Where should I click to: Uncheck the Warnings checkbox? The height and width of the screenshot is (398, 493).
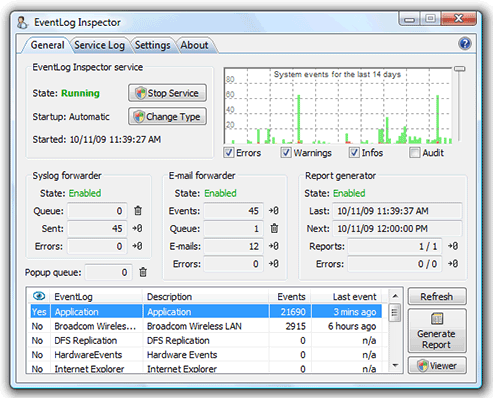(x=286, y=153)
